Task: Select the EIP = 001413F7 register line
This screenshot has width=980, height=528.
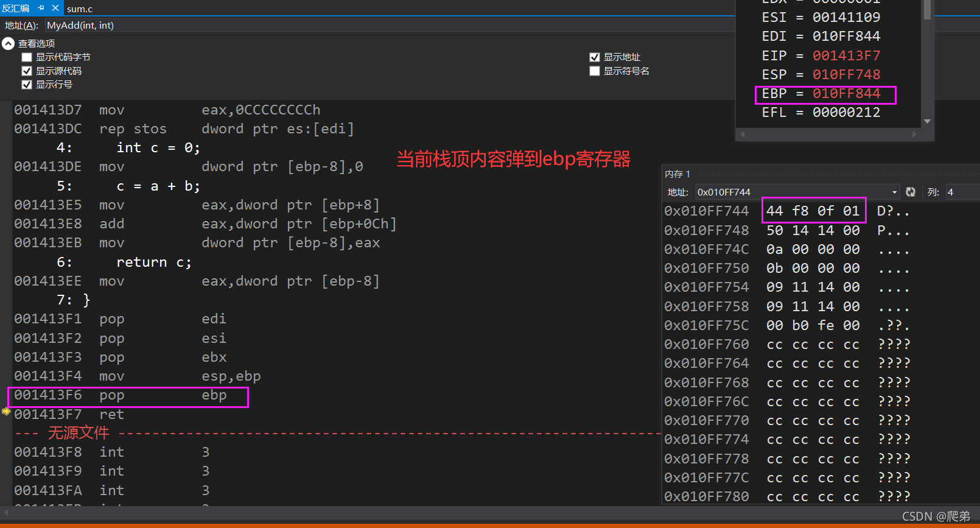Action: pyautogui.click(x=821, y=55)
